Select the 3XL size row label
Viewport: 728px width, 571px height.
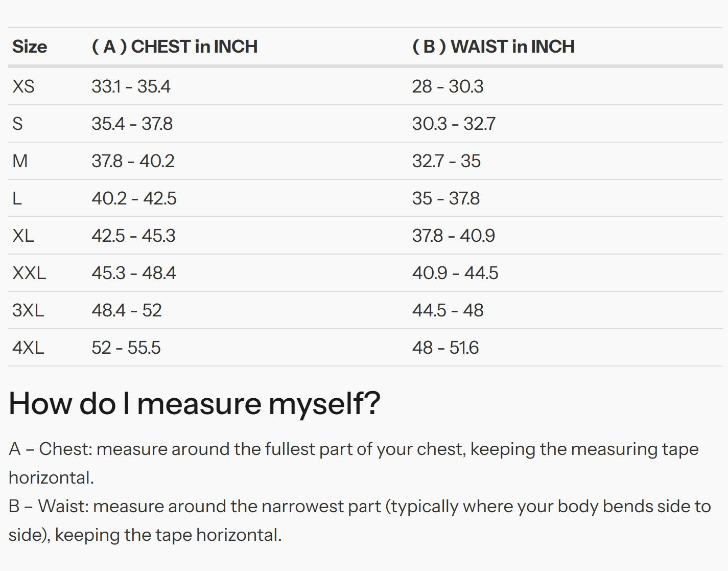[28, 310]
